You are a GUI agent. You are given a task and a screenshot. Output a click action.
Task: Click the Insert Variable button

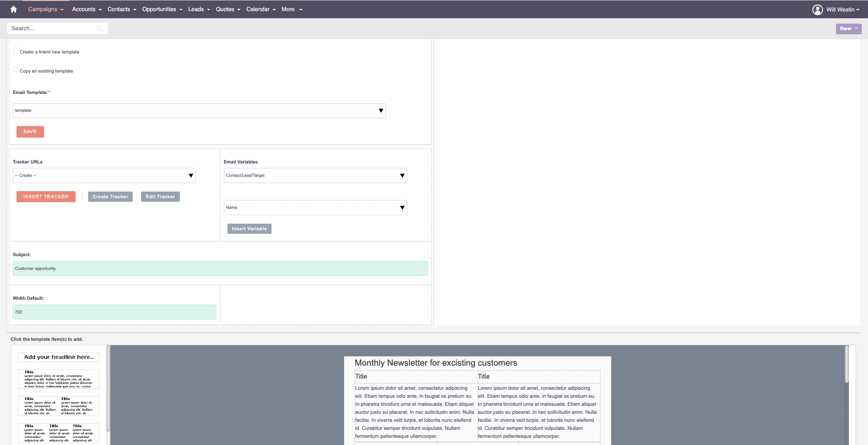[249, 229]
